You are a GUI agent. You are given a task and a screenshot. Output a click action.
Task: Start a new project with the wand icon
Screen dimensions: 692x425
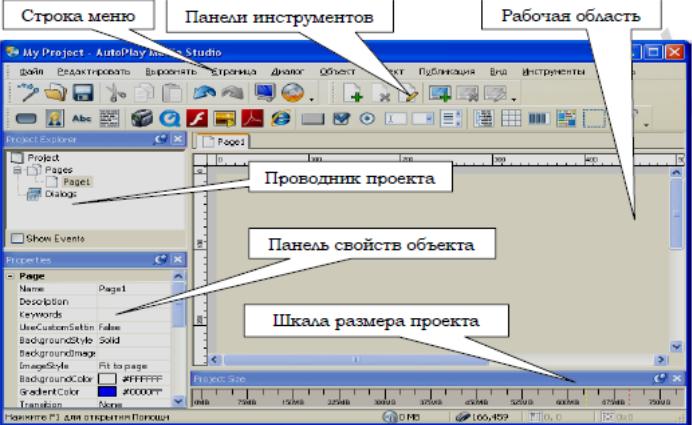(27, 93)
